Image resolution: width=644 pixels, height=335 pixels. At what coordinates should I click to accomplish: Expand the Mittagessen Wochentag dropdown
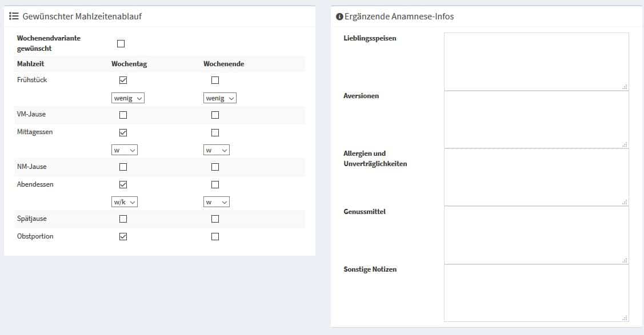pyautogui.click(x=125, y=150)
